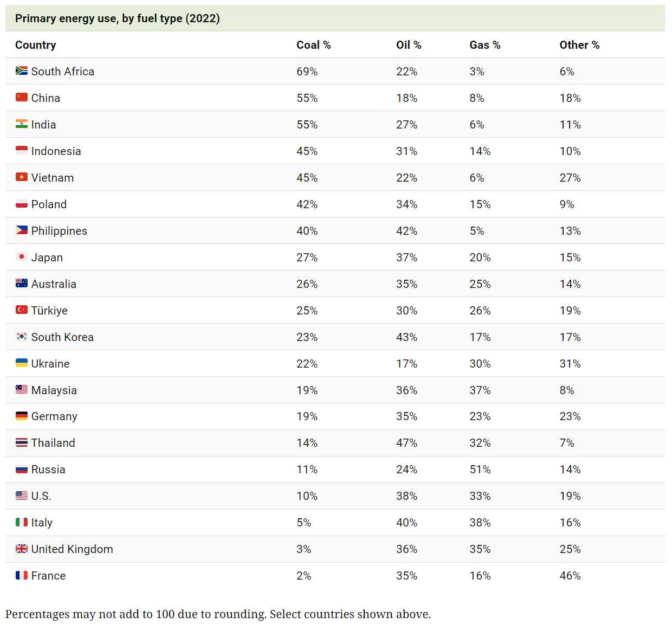Click Thailand's 47% oil value
The image size is (672, 630).
406,443
